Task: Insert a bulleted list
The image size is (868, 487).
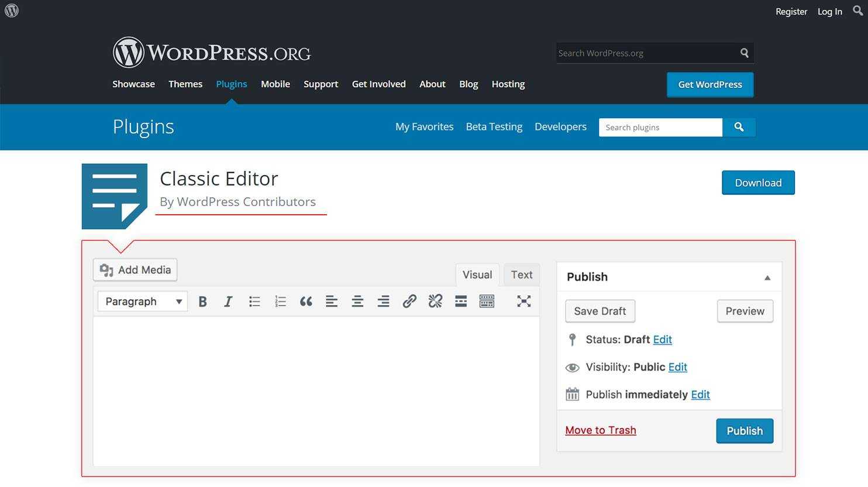Action: click(254, 301)
